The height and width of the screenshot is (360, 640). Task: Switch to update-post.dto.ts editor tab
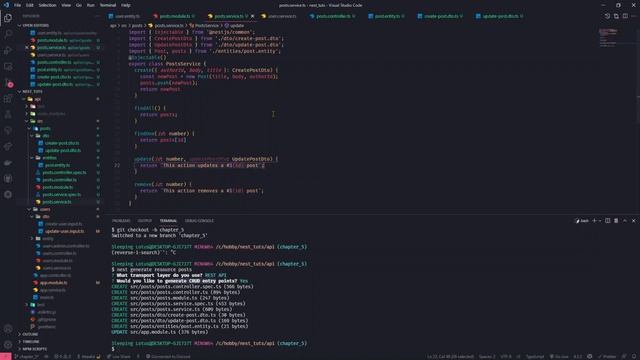coord(499,16)
